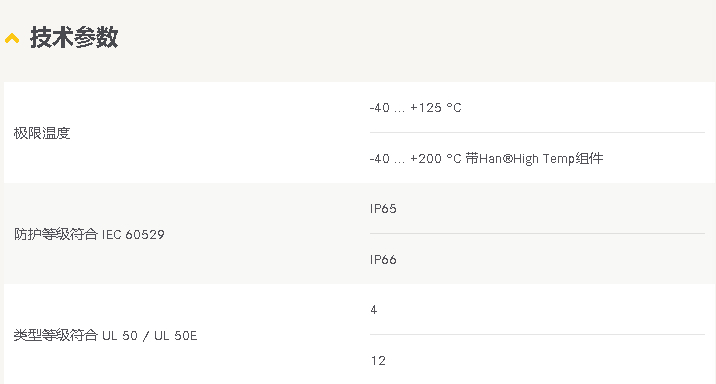Click the IP65 value
Image resolution: width=716 pixels, height=384 pixels.
point(383,209)
